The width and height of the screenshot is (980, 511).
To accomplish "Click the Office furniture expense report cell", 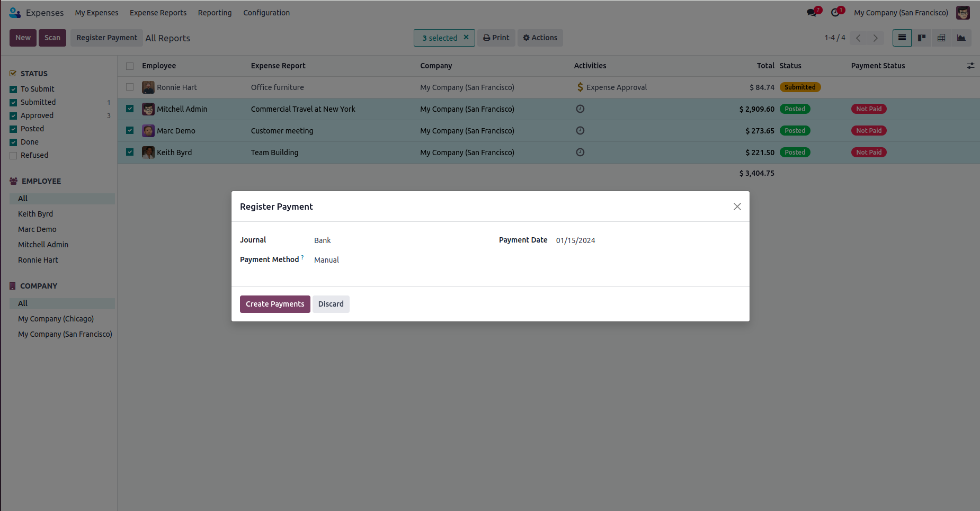I will tap(278, 87).
